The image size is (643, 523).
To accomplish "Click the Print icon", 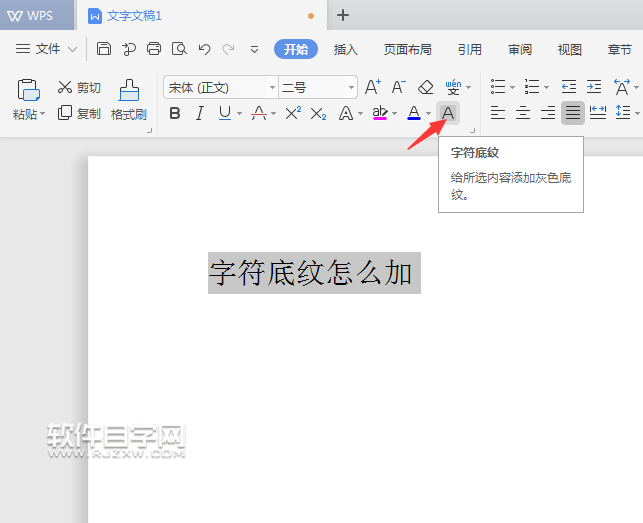I will point(154,49).
